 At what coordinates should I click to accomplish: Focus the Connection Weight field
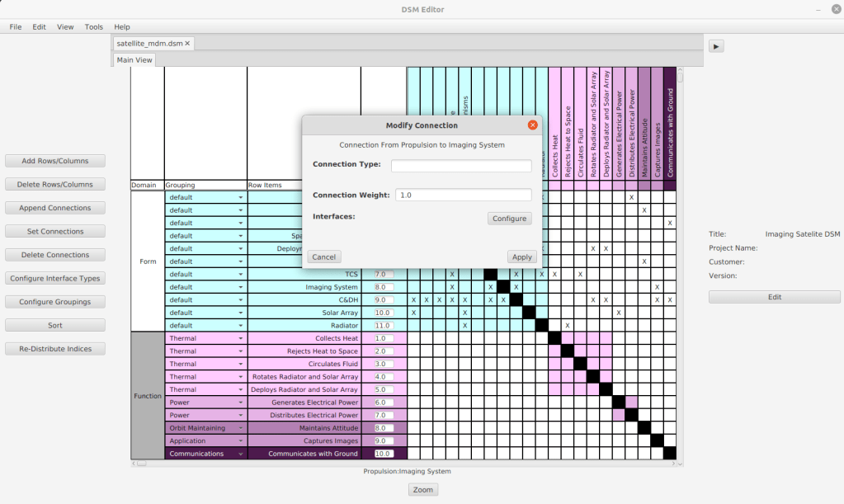click(464, 195)
